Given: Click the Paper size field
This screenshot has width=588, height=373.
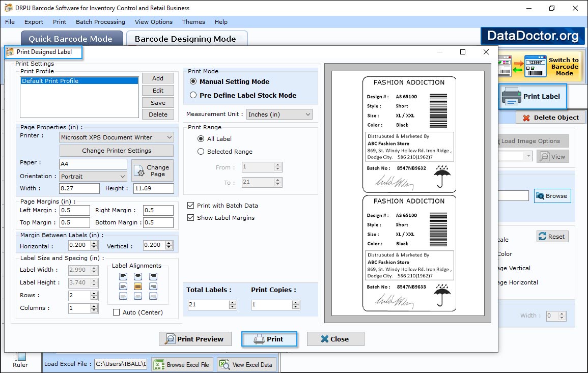Looking at the screenshot, I should [93, 164].
